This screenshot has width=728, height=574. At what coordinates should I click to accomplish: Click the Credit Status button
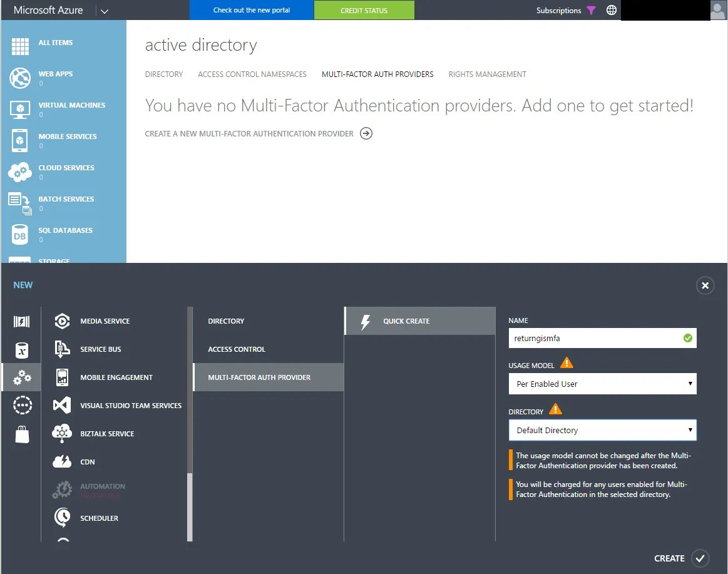[x=364, y=10]
